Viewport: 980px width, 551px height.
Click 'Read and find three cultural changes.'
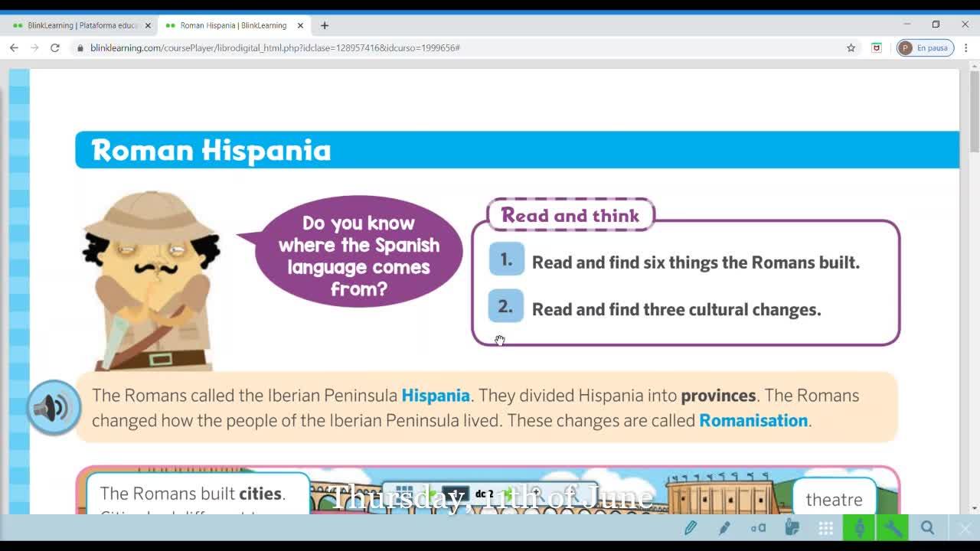pyautogui.click(x=677, y=310)
